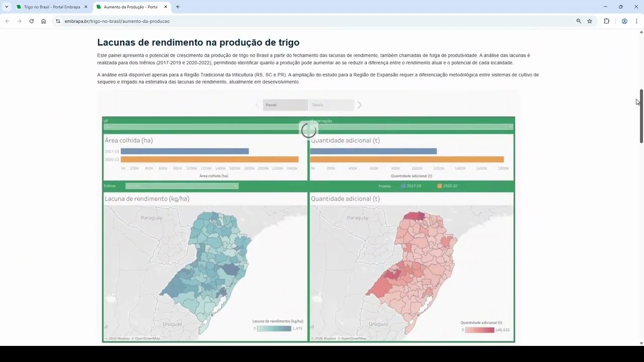Click the 2020-22 orange legend swatch
Image resolution: width=644 pixels, height=362 pixels.
point(440,186)
